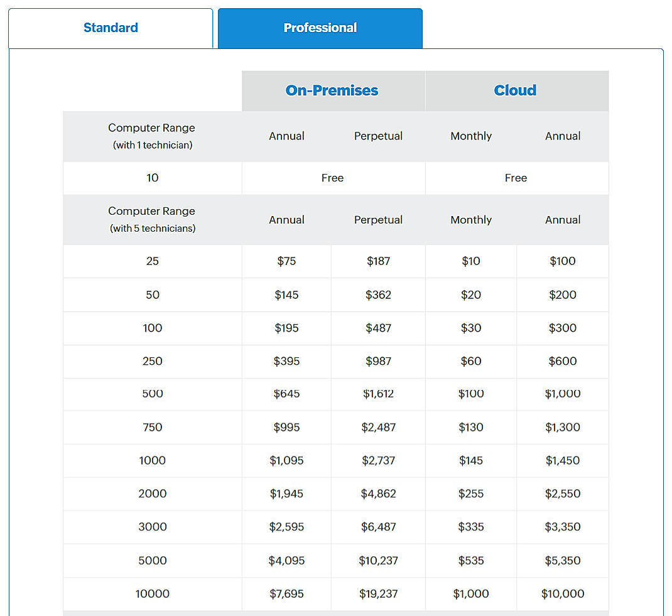Select the Professional tab
Viewport: 672px width, 616px height.
click(x=320, y=28)
